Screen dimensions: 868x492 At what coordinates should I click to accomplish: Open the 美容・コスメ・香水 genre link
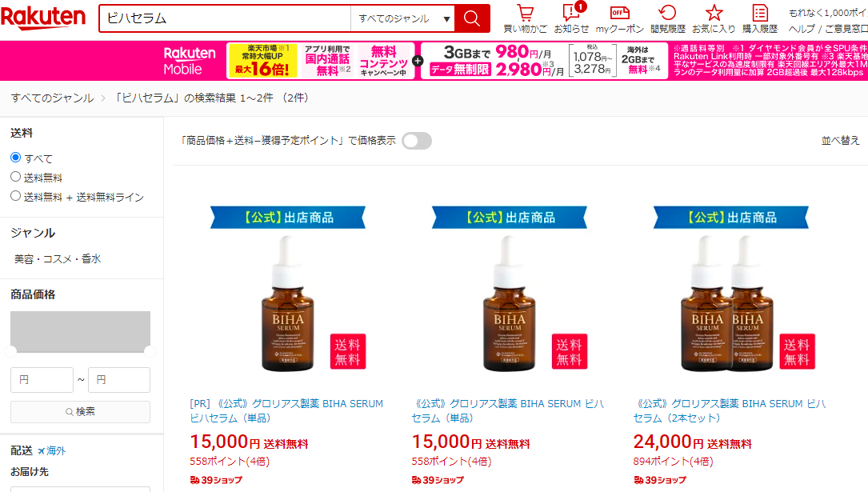(58, 258)
